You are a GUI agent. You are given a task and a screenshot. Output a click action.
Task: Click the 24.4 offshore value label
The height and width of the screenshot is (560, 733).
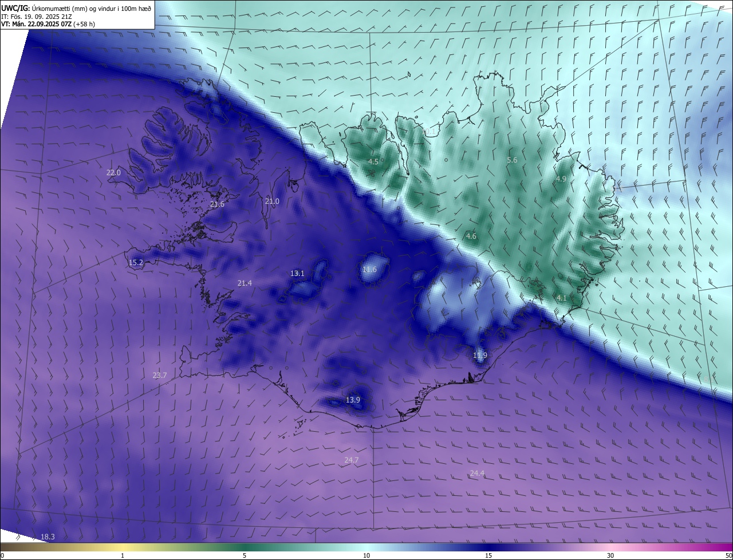(477, 474)
